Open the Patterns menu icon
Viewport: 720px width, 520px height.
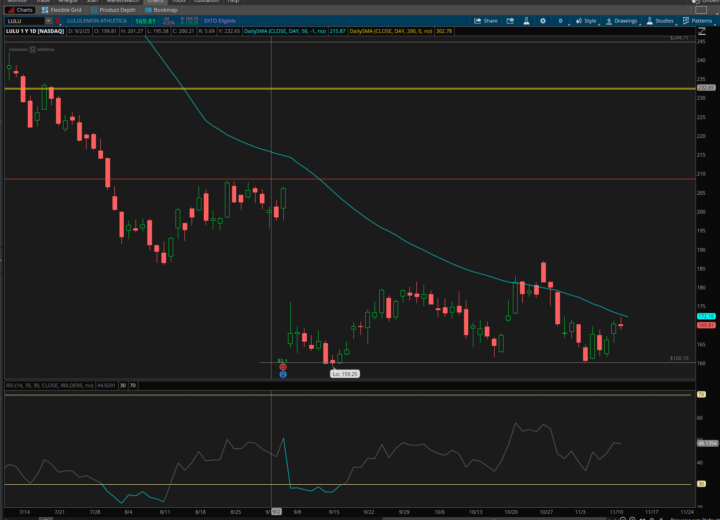click(x=697, y=21)
